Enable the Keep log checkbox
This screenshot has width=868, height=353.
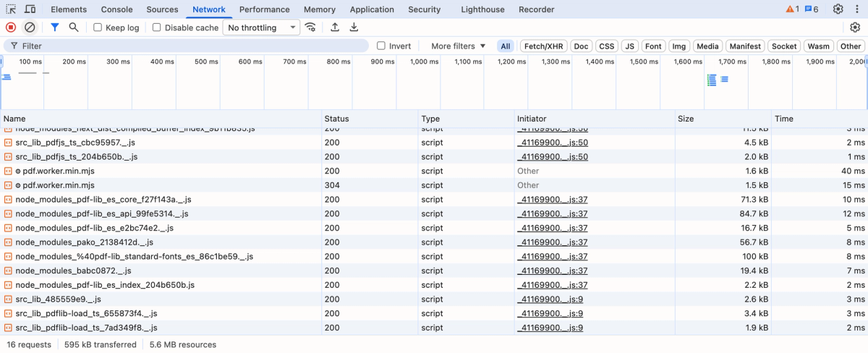pyautogui.click(x=98, y=27)
